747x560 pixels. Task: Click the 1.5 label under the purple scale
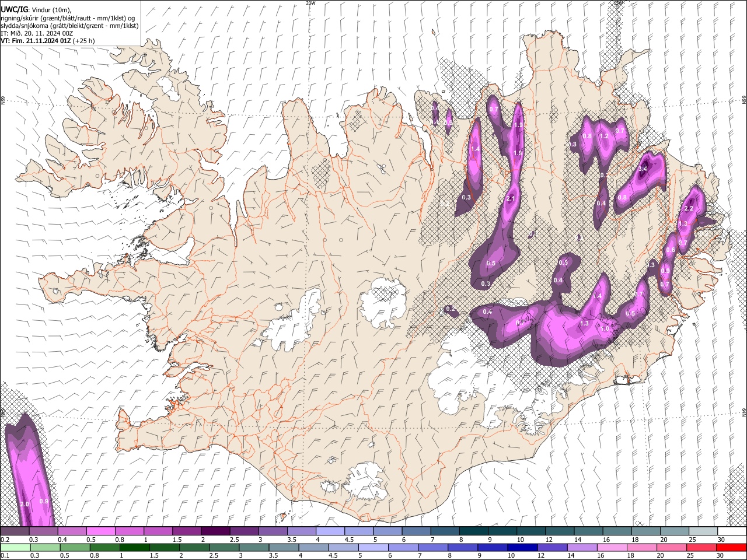coord(177,540)
